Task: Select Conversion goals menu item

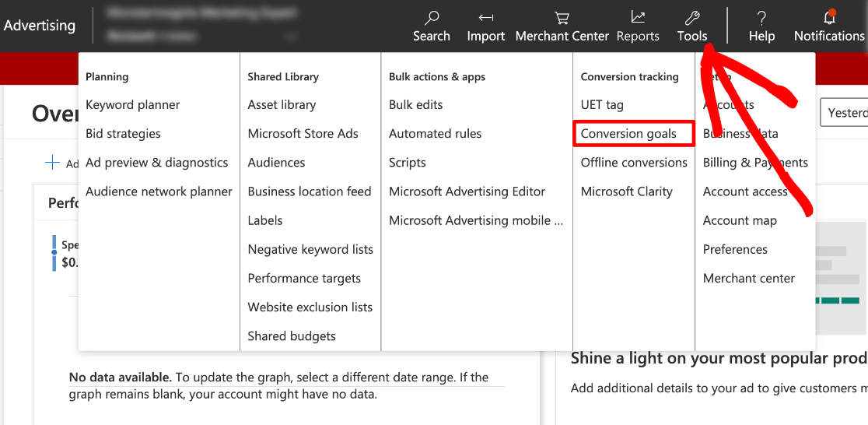Action: [x=628, y=134]
